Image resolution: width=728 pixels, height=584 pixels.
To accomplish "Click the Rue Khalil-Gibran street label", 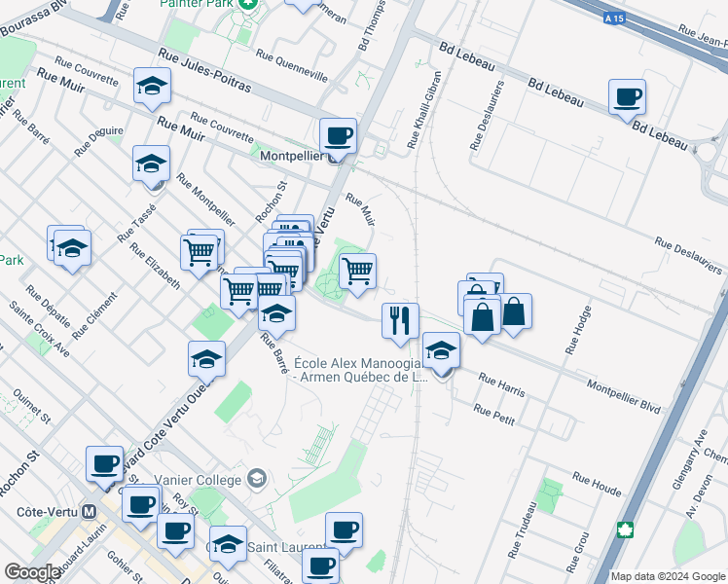I will click(424, 110).
